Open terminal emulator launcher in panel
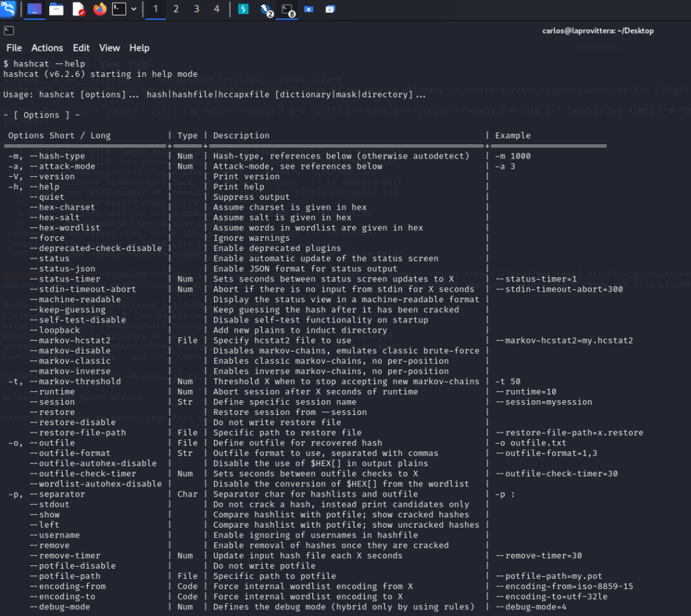The height and width of the screenshot is (616, 691). (x=119, y=9)
